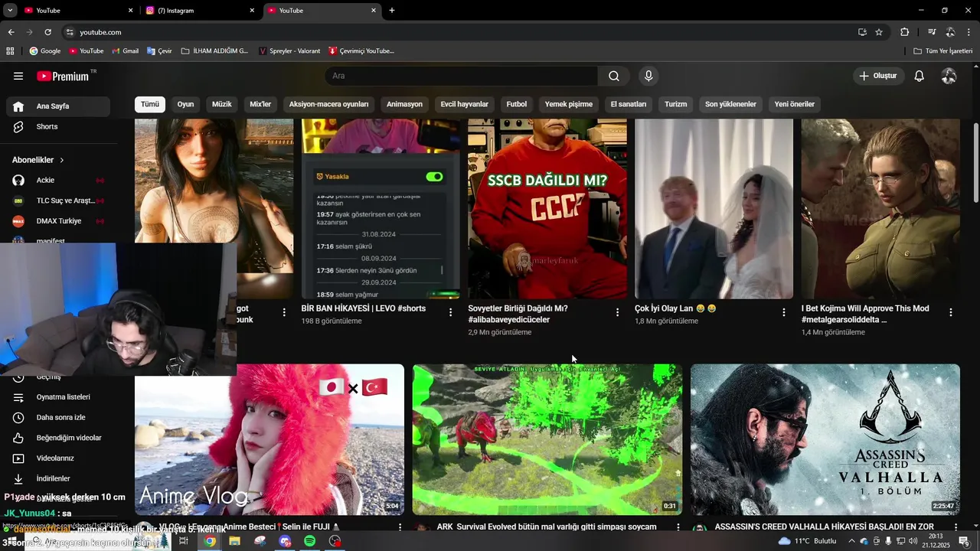This screenshot has width=980, height=551.
Task: Open options for BİR BAN HİKAYESİ short
Action: [x=450, y=312]
